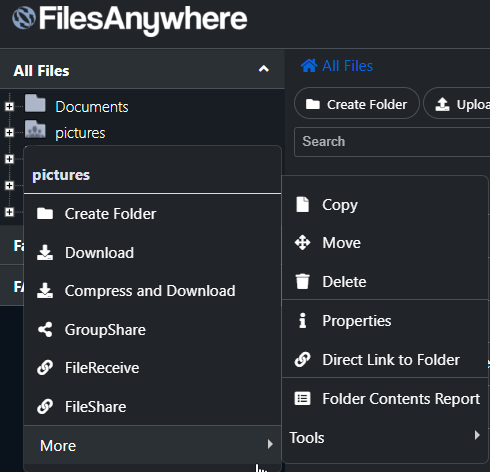The width and height of the screenshot is (490, 472).
Task: Open Tools entry in the submenu
Action: 385,438
